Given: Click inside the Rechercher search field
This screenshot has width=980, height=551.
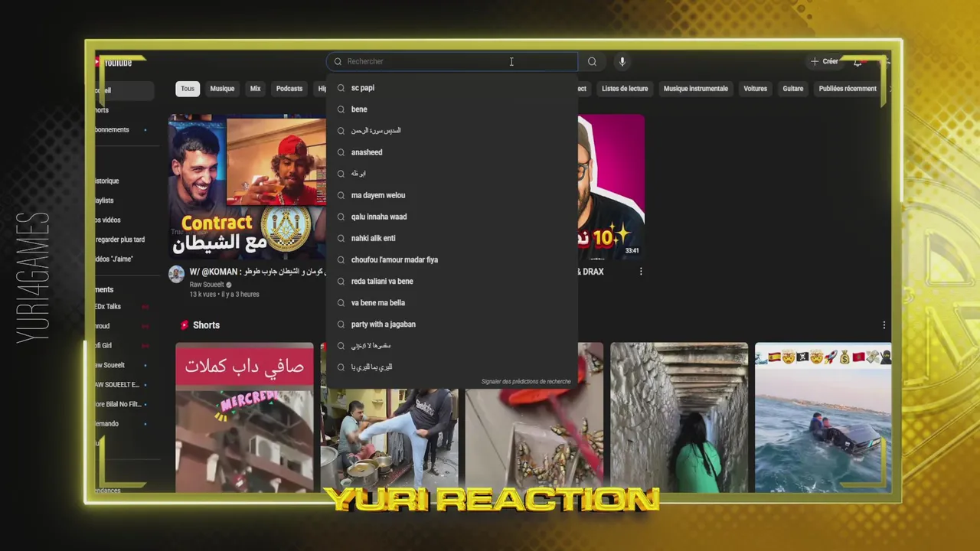Looking at the screenshot, I should coord(452,61).
